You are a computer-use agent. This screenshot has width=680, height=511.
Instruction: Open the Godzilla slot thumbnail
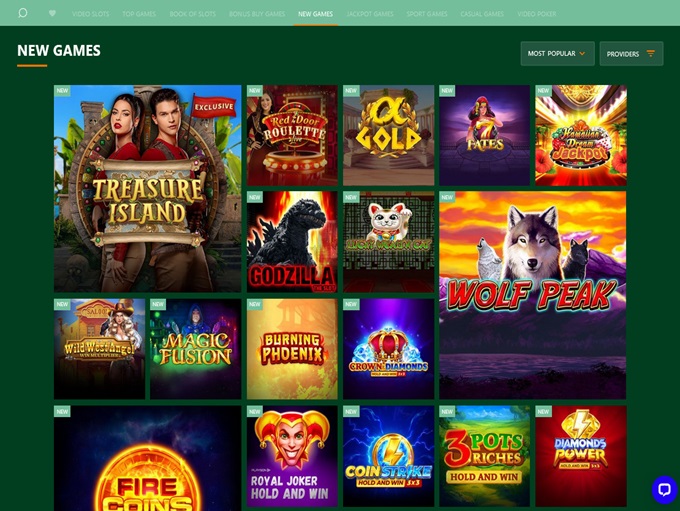(x=292, y=242)
